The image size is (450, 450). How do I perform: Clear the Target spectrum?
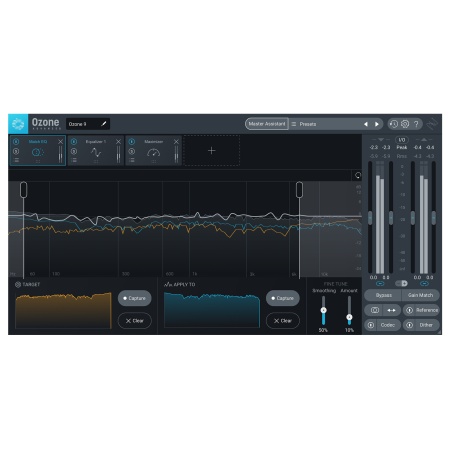(134, 321)
